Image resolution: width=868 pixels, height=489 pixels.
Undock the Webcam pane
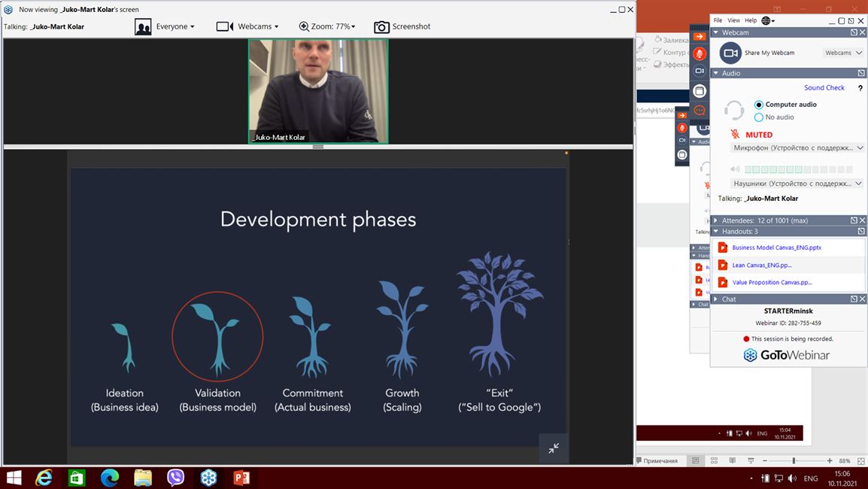click(854, 32)
